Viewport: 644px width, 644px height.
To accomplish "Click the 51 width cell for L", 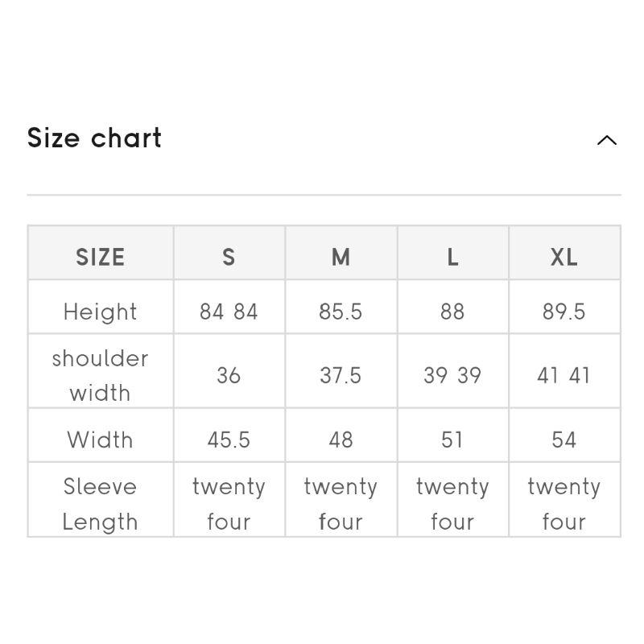I will click(x=452, y=440).
